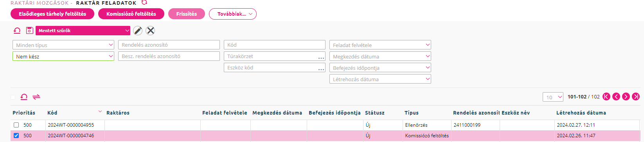Open the Továbbiak... menu
Screen dimensions: 644x142
(x=233, y=14)
